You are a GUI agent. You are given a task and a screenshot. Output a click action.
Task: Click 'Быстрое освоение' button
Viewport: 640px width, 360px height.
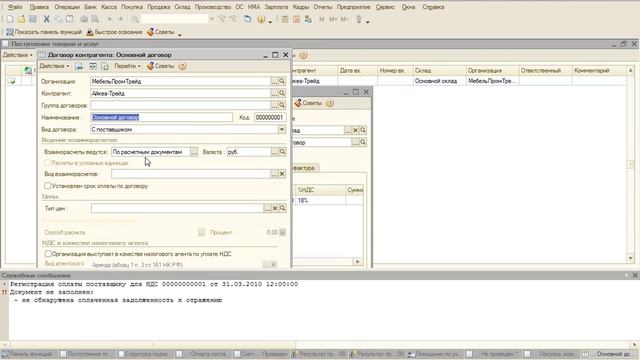(114, 32)
